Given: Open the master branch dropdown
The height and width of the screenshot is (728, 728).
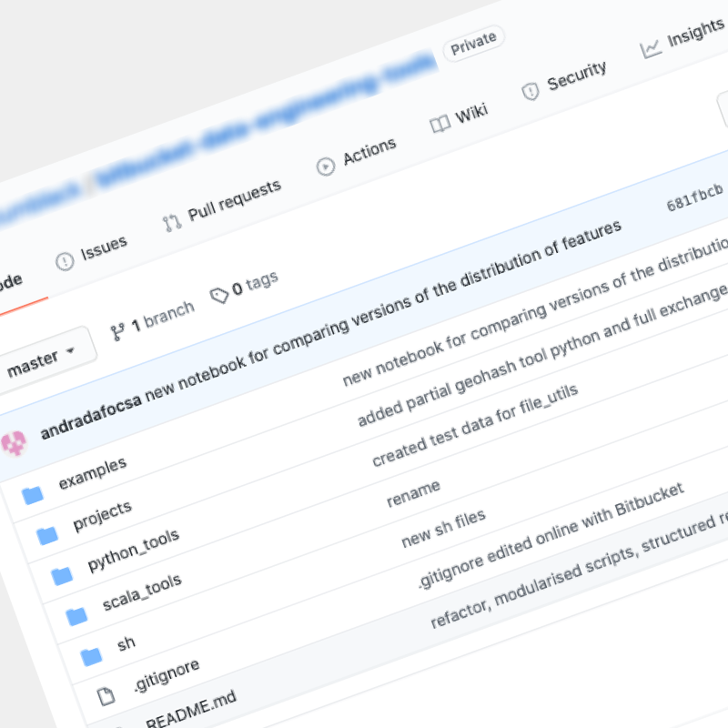Looking at the screenshot, I should 42,360.
